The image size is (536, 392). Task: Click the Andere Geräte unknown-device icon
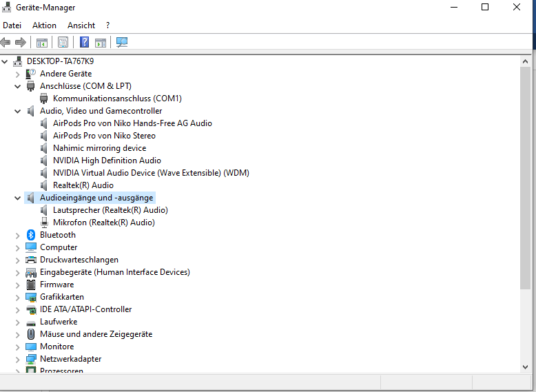tap(31, 74)
